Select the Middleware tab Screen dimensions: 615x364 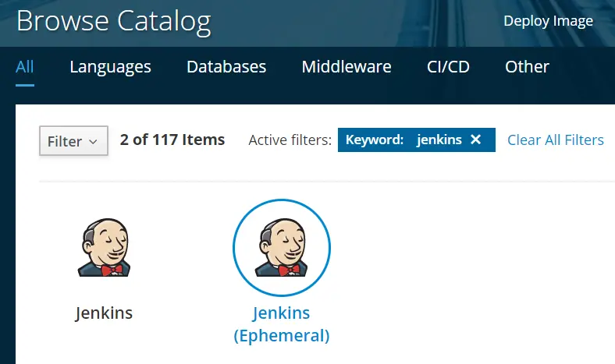[347, 66]
